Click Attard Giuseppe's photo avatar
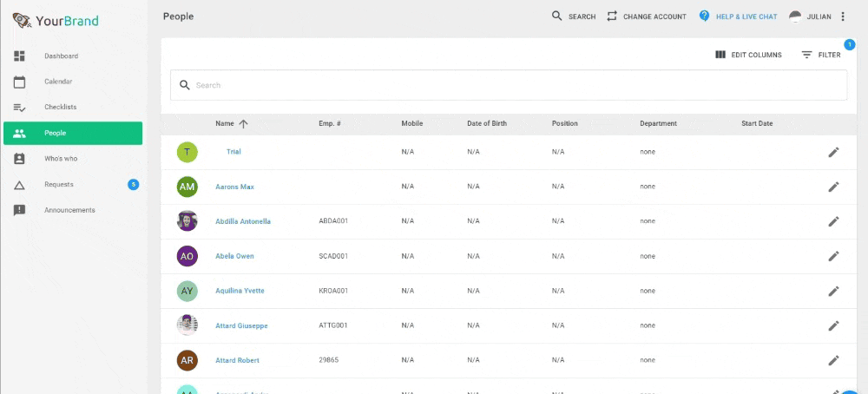The width and height of the screenshot is (868, 394). click(x=187, y=325)
